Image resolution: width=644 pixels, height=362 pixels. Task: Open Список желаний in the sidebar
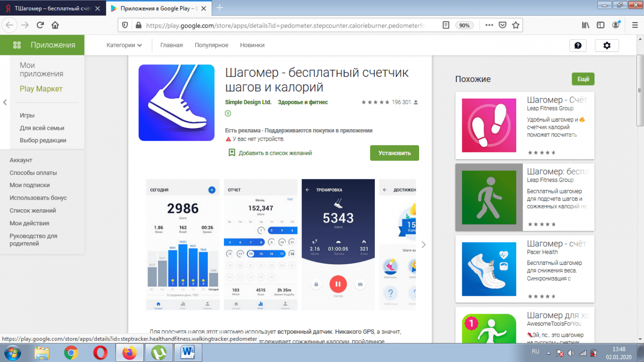[33, 210]
